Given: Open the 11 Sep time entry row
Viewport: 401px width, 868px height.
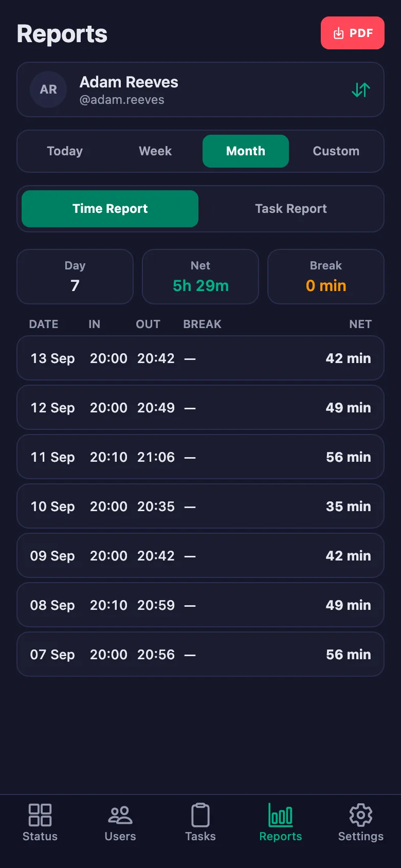Looking at the screenshot, I should (200, 457).
